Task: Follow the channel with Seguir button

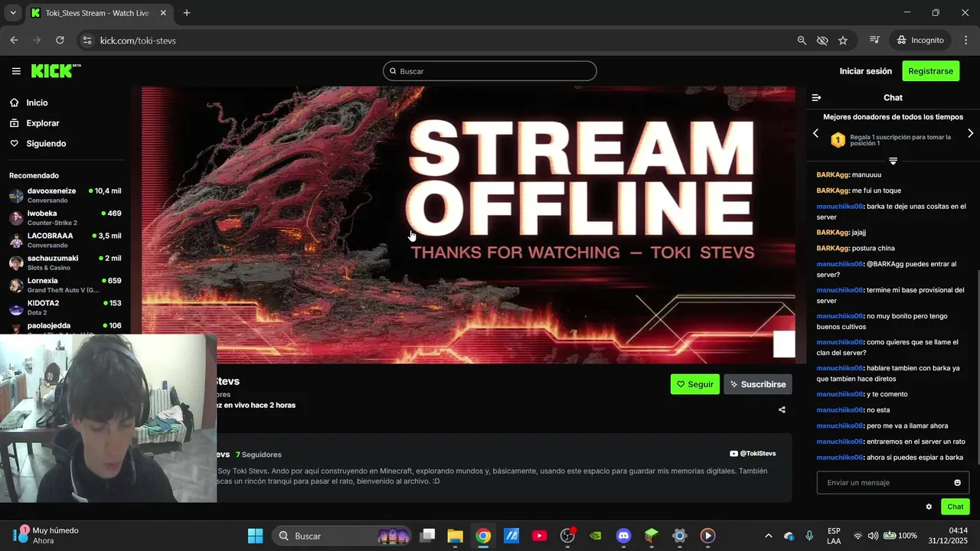Action: [694, 384]
